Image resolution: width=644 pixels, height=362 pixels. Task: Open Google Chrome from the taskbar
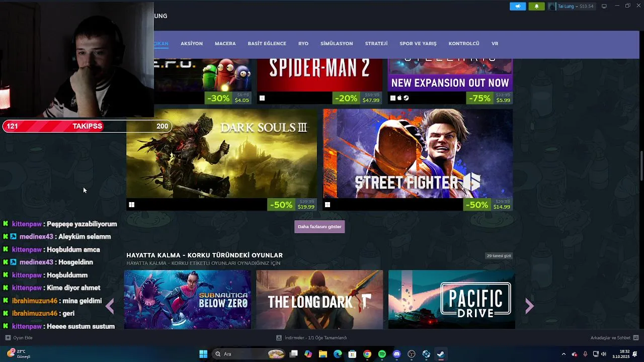click(367, 354)
